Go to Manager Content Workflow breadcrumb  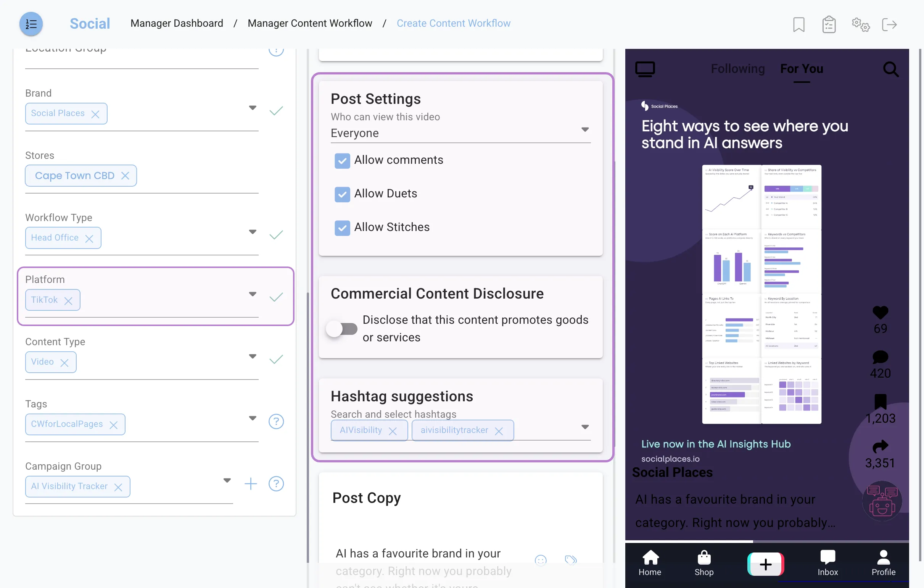310,23
